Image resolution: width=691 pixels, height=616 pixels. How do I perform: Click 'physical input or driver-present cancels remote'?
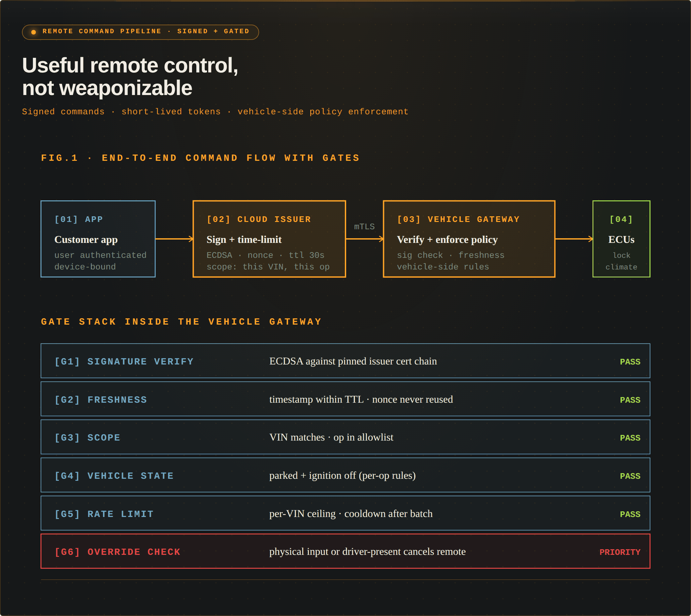(x=367, y=552)
